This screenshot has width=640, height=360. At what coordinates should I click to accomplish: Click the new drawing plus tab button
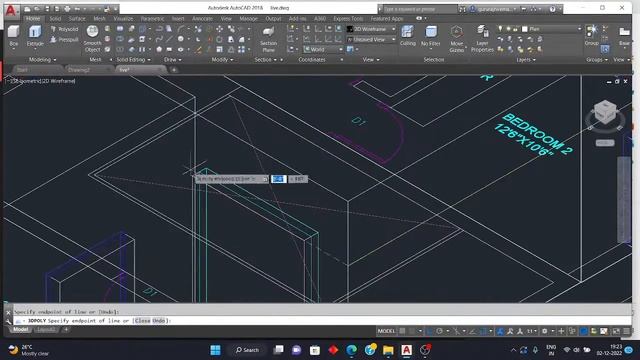click(174, 70)
